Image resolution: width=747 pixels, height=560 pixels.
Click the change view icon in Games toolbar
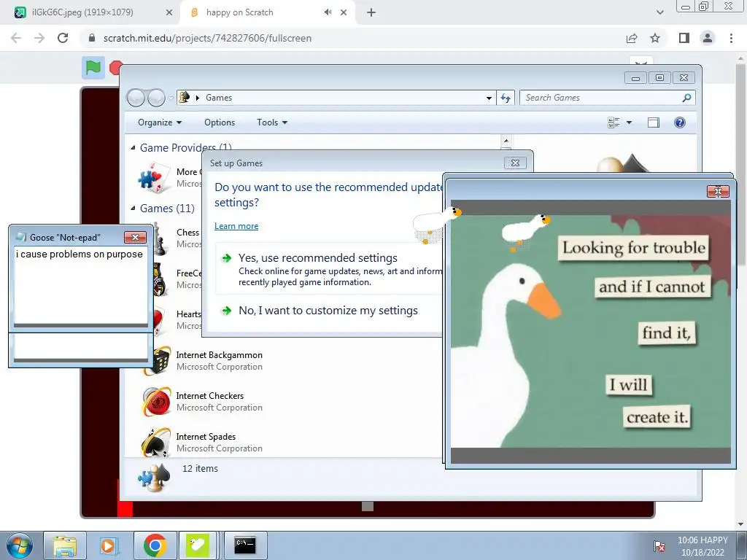pos(614,122)
